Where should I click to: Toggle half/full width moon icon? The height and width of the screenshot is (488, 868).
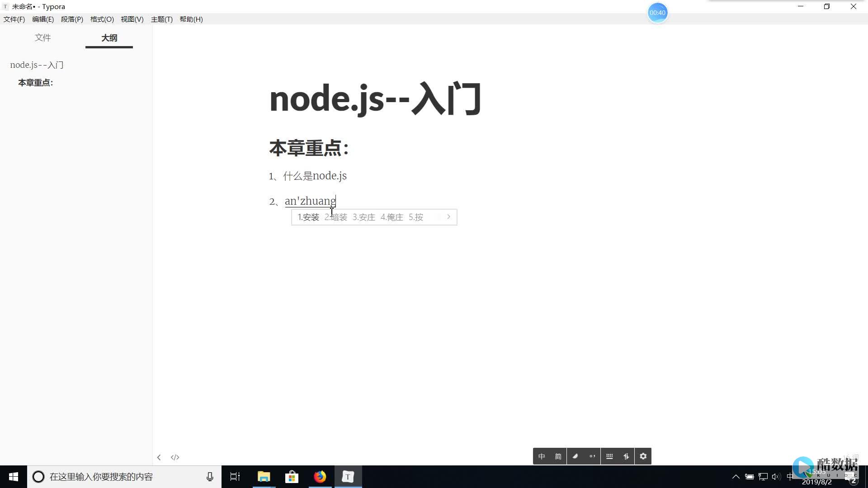pyautogui.click(x=576, y=456)
